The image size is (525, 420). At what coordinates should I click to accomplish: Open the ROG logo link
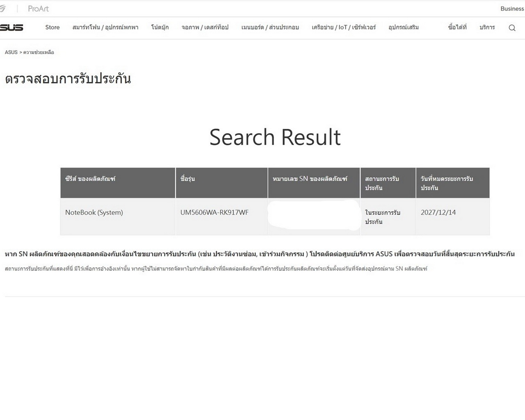pos(3,9)
